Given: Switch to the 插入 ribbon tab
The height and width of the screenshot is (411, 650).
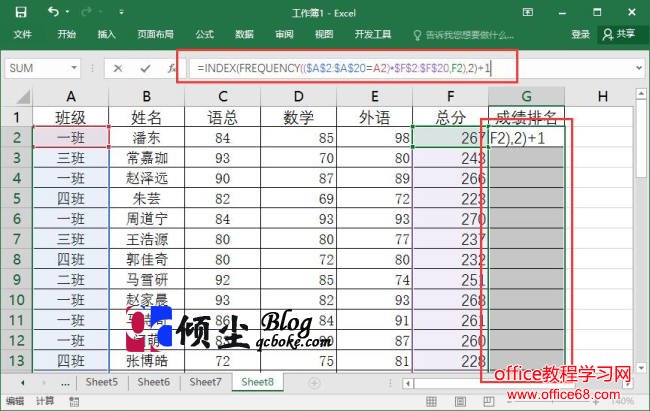Looking at the screenshot, I should [x=107, y=34].
